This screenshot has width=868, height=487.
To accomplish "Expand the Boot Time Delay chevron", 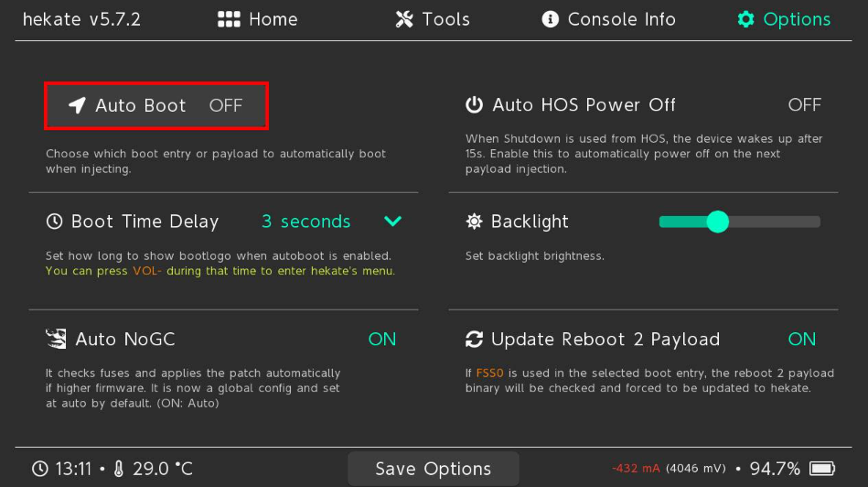I will point(392,222).
